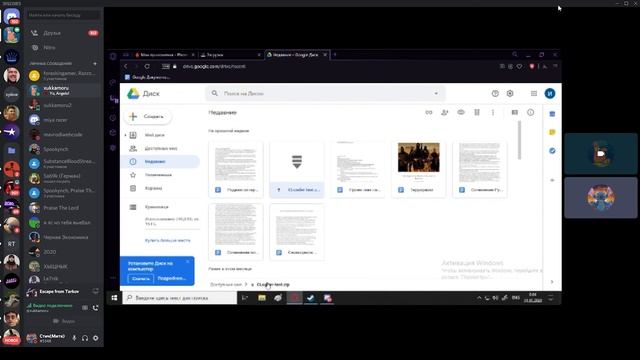Go back in the browser
640x360 pixels.
click(126, 67)
